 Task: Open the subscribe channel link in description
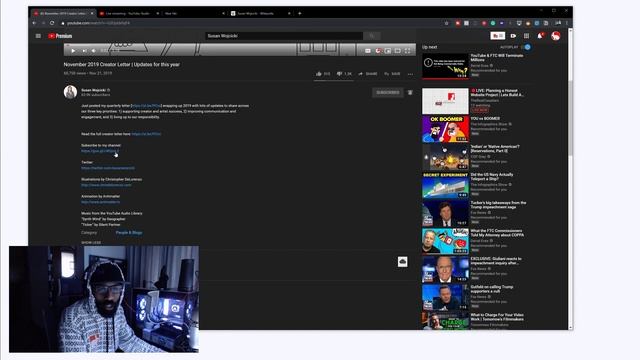[100, 151]
